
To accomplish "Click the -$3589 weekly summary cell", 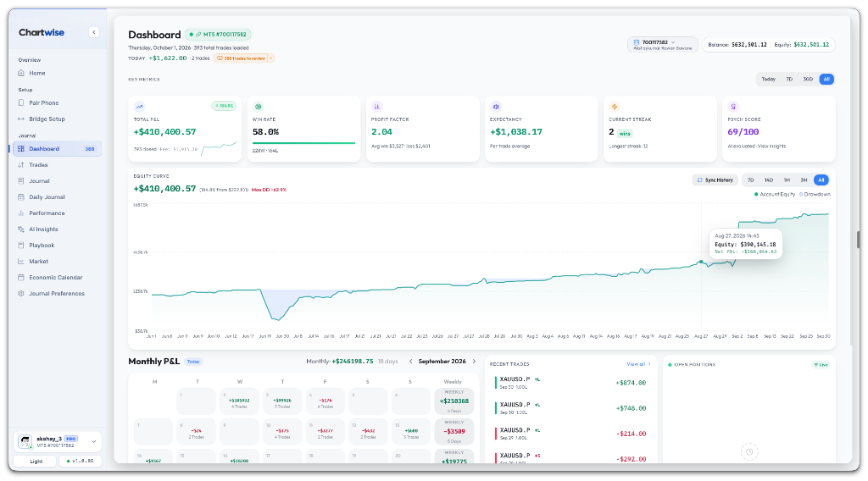I will click(454, 431).
